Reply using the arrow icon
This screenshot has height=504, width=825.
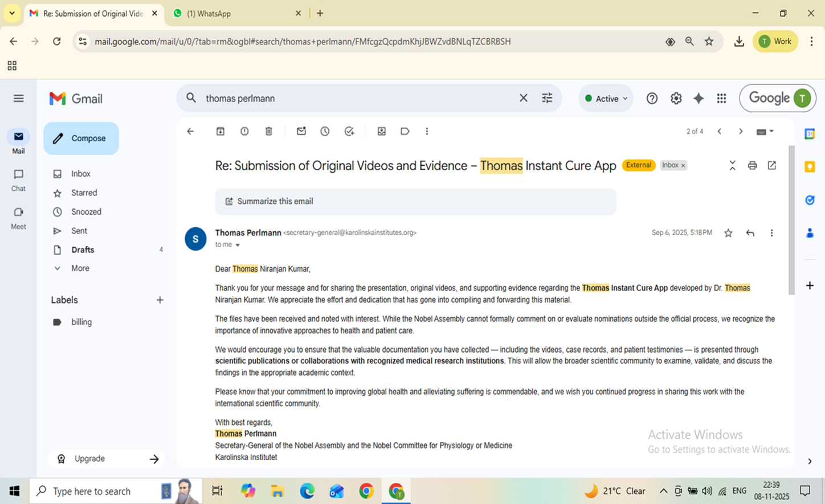point(750,233)
